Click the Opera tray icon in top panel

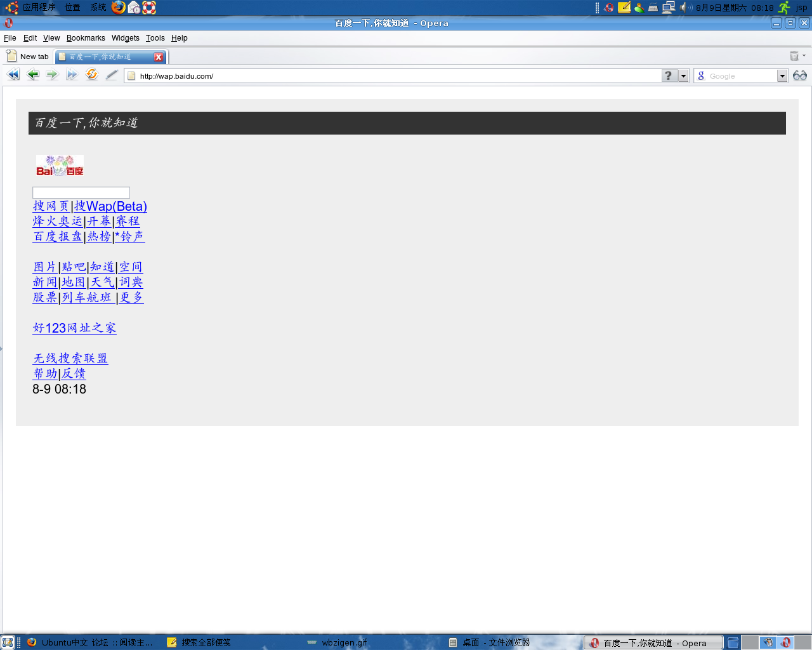coord(609,8)
